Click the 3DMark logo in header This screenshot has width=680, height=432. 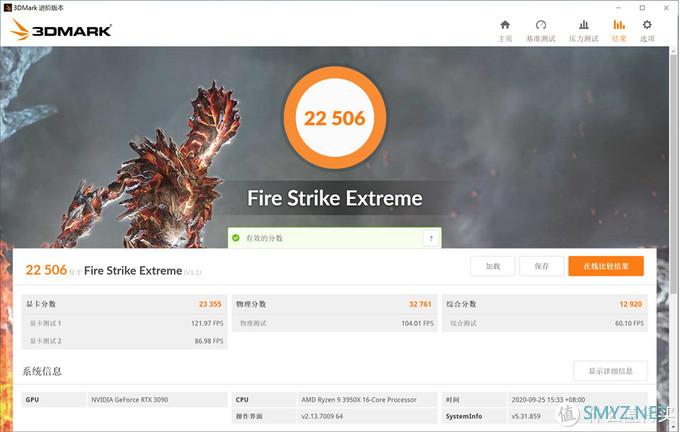(61, 30)
